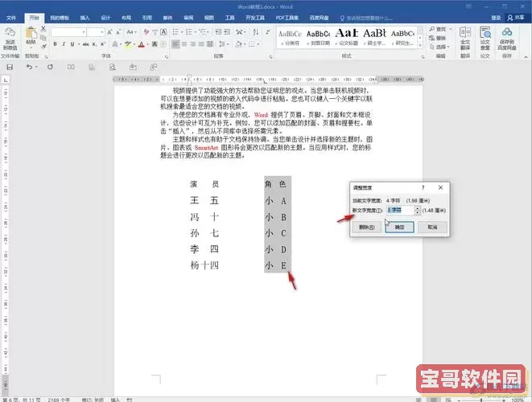The width and height of the screenshot is (532, 402).
Task: Click the Format Painter brush icon
Action: click(x=43, y=45)
